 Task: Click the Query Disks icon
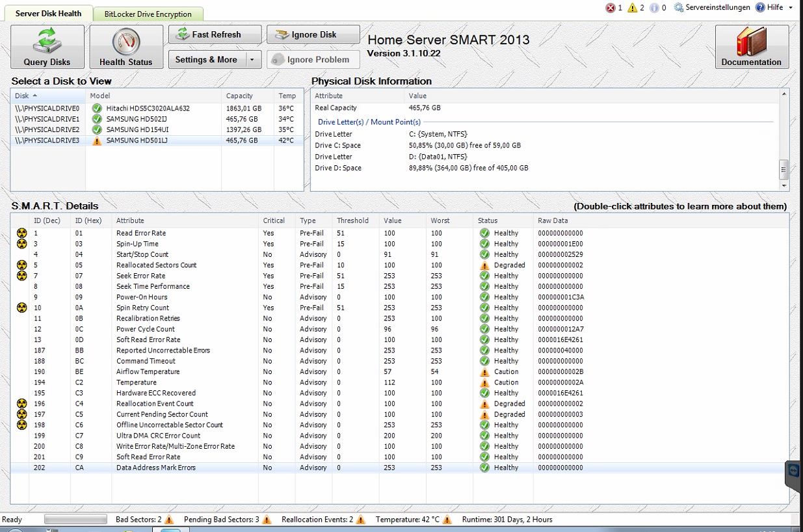[x=46, y=41]
